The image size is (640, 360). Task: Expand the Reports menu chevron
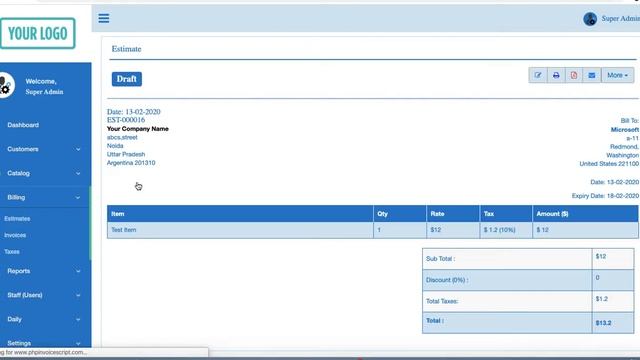click(78, 271)
